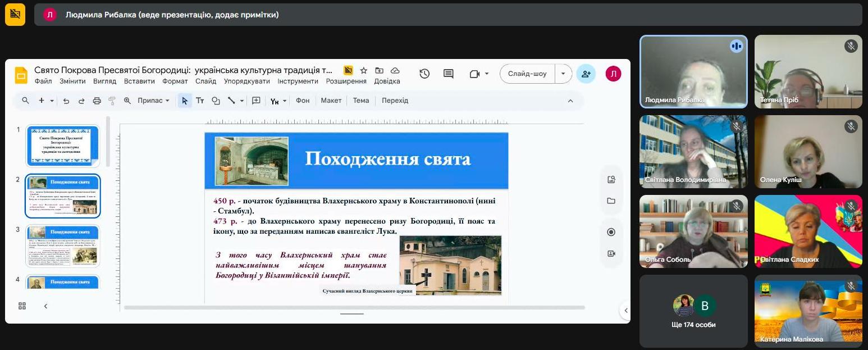Image resolution: width=868 pixels, height=350 pixels.
Task: Click the share add-person icon
Action: coord(586,74)
